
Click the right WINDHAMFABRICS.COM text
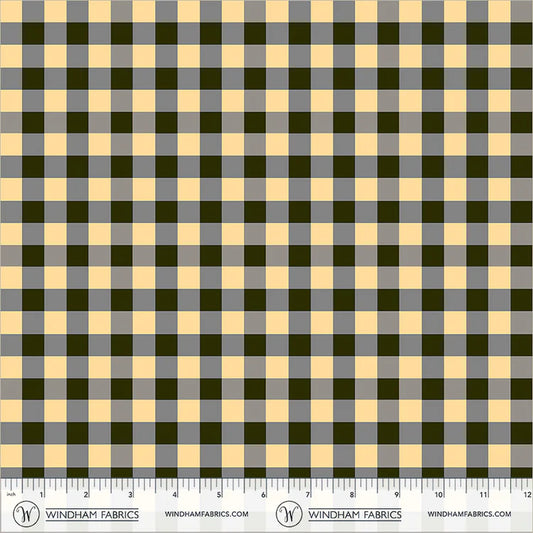click(x=469, y=514)
